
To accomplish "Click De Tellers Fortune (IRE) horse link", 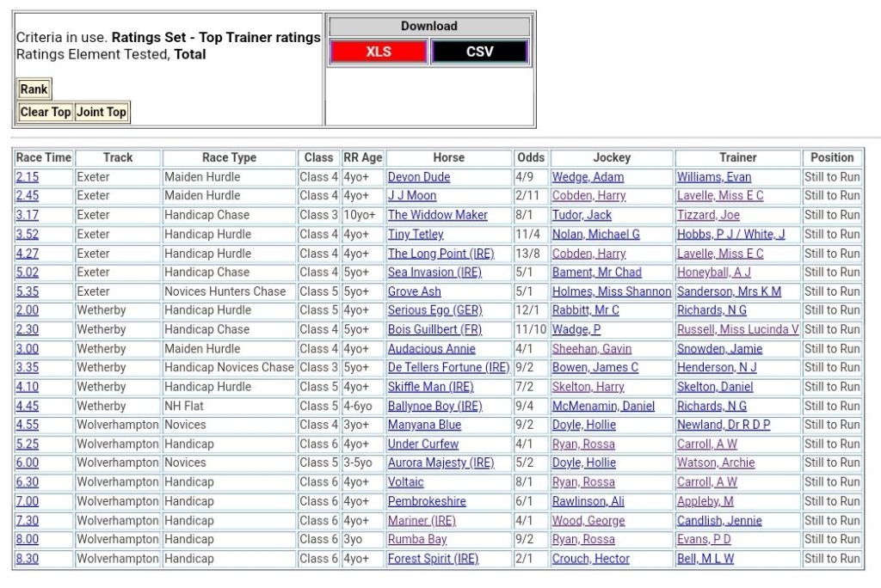I will pyautogui.click(x=448, y=367).
